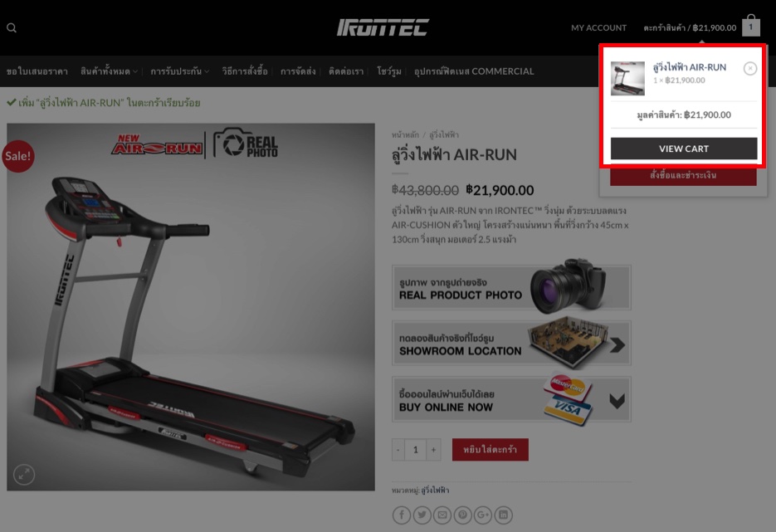776x532 pixels.
Task: Open the search magnifier icon
Action: [x=12, y=27]
